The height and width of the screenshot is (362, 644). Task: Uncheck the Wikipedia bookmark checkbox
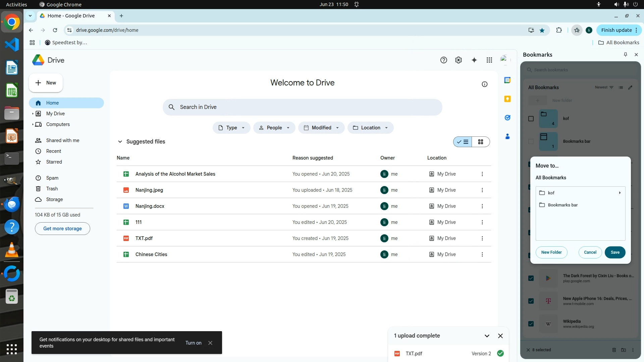click(531, 324)
